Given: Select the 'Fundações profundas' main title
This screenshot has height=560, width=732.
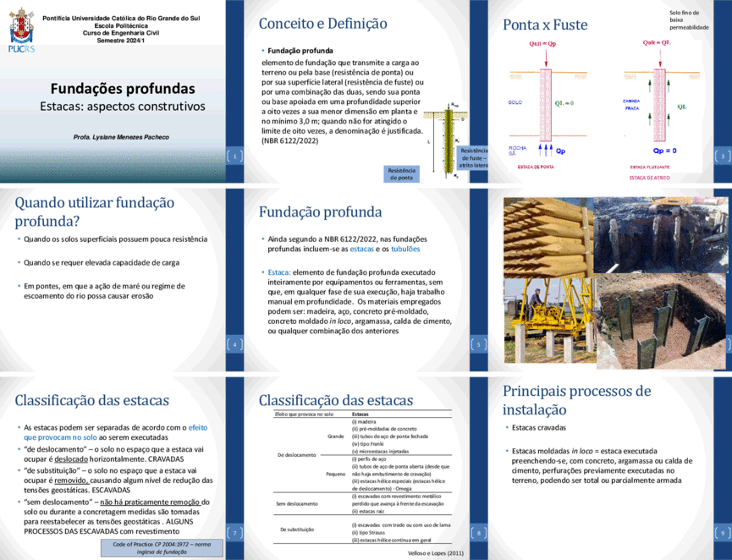Looking at the screenshot, I should (123, 89).
